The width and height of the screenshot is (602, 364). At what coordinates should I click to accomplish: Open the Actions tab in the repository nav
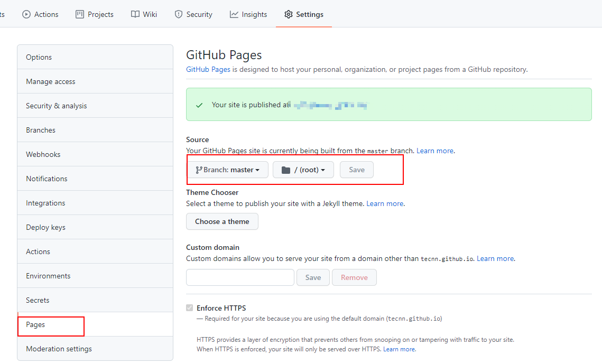40,14
